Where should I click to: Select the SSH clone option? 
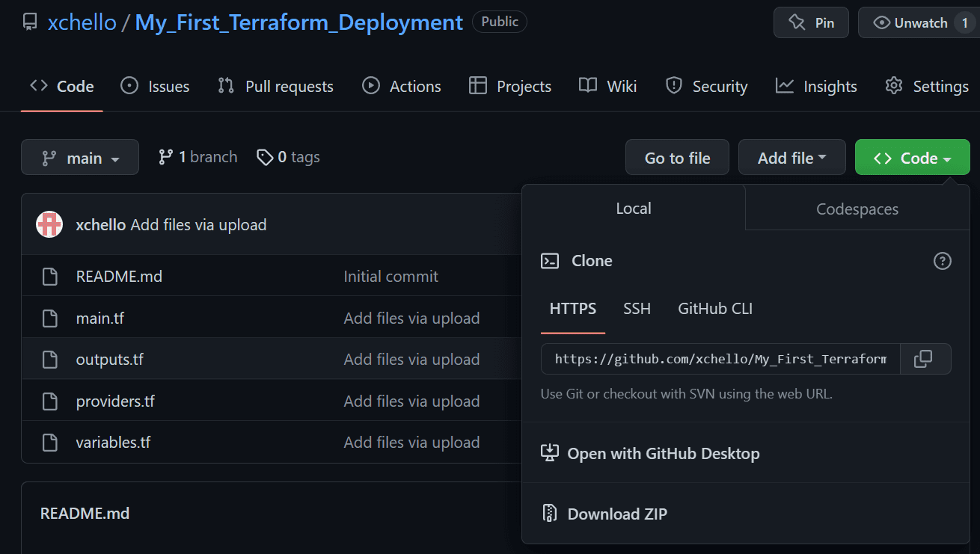[x=637, y=308]
